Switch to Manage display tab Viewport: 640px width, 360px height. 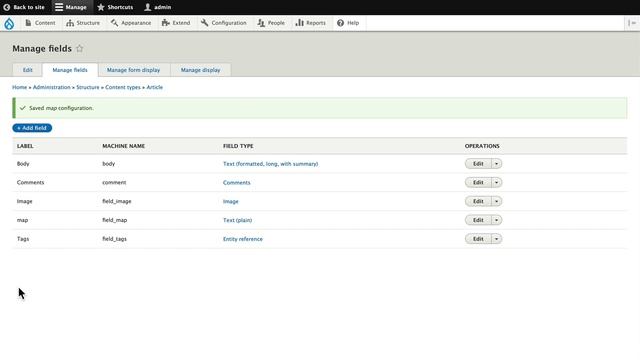[200, 70]
